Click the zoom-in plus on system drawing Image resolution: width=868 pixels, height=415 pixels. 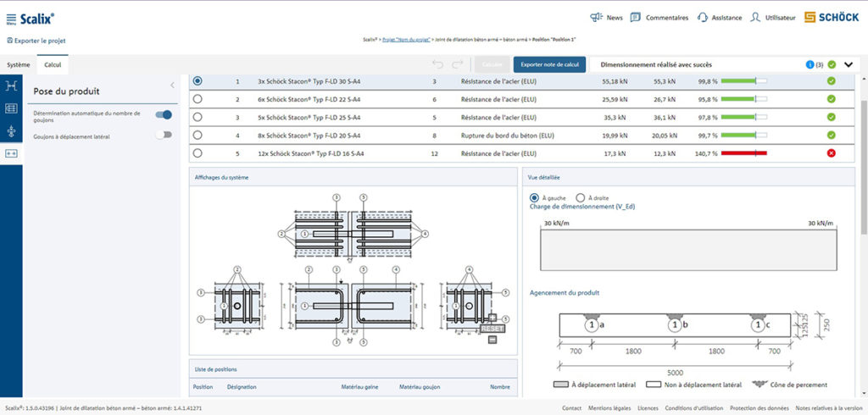[492, 317]
